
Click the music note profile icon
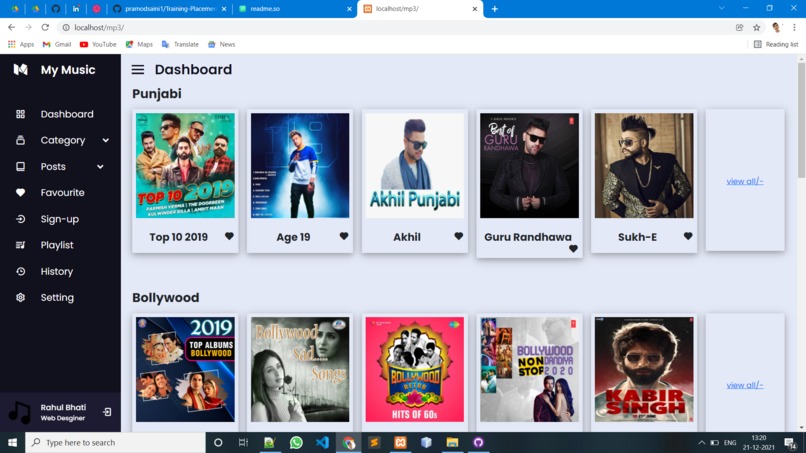point(20,412)
